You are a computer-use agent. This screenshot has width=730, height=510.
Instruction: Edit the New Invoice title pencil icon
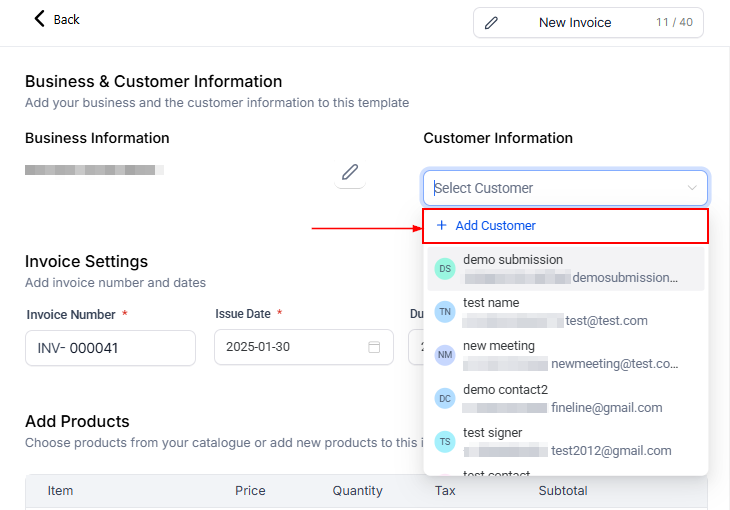pos(491,22)
